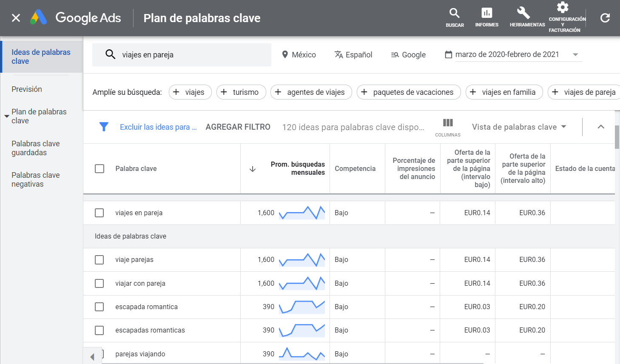
Task: Collapse the Plan de palabras clave sidebar section
Action: point(7,115)
